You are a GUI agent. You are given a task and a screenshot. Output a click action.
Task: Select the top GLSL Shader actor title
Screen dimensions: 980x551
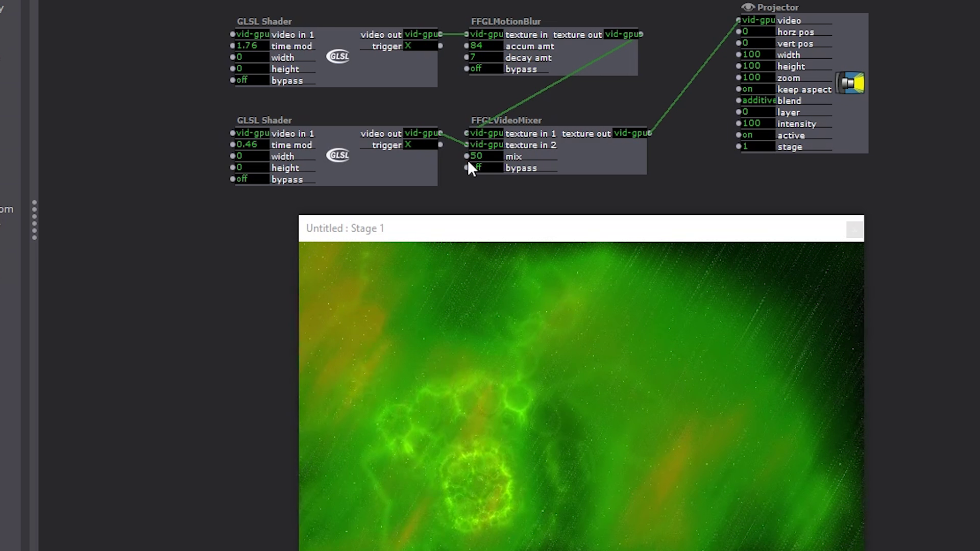point(264,21)
